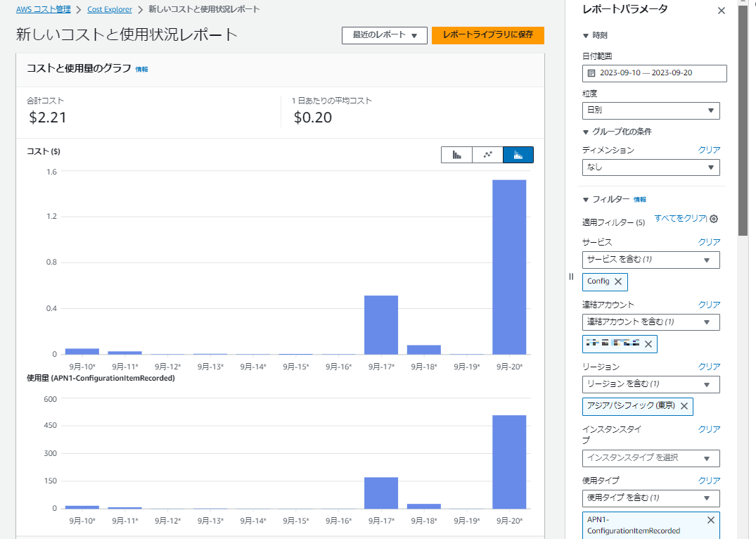
Task: Click the $0.20 daily average value
Action: tap(313, 118)
